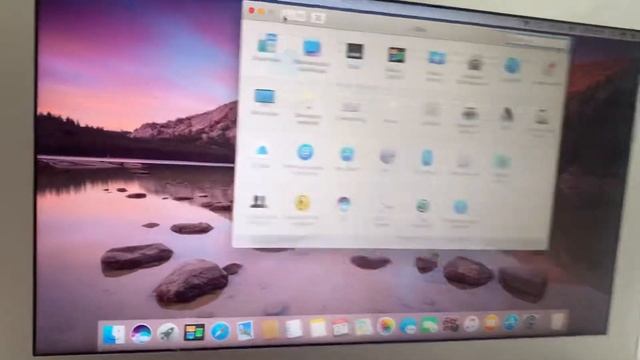This screenshot has height=360, width=640.
Task: Open Internet Accounts preferences pane
Action: pos(305,152)
